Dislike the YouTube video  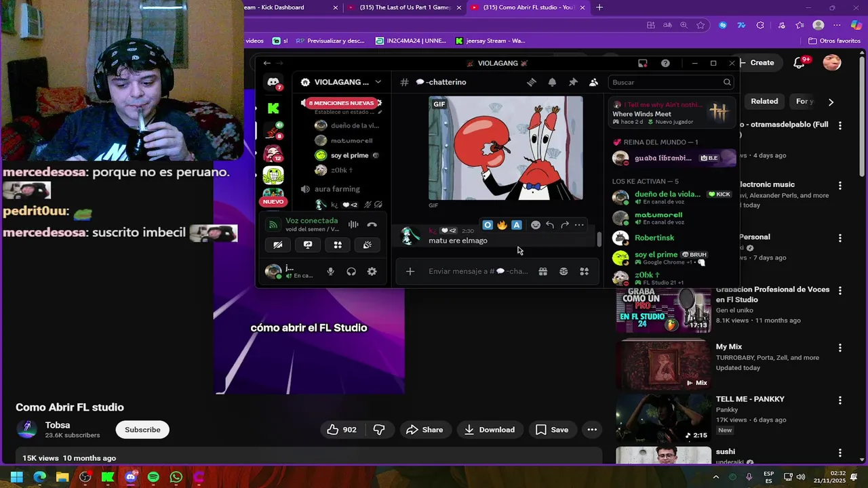coord(379,430)
